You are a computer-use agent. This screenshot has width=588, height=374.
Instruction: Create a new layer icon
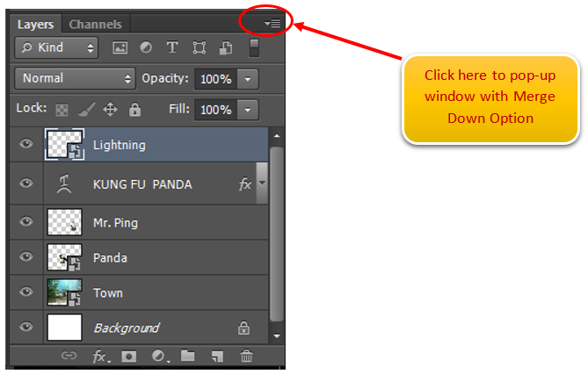pyautogui.click(x=217, y=356)
